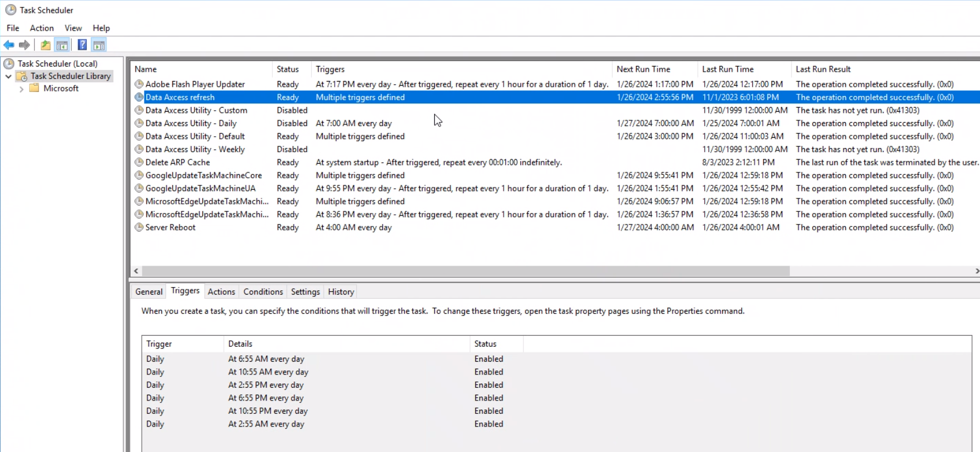
Task: Sort by the Last Run Result header
Action: tap(885, 69)
